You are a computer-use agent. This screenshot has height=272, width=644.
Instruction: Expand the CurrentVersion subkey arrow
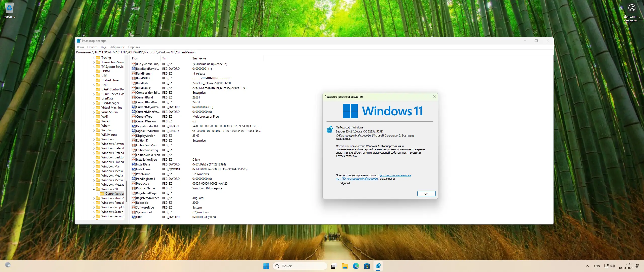point(98,194)
